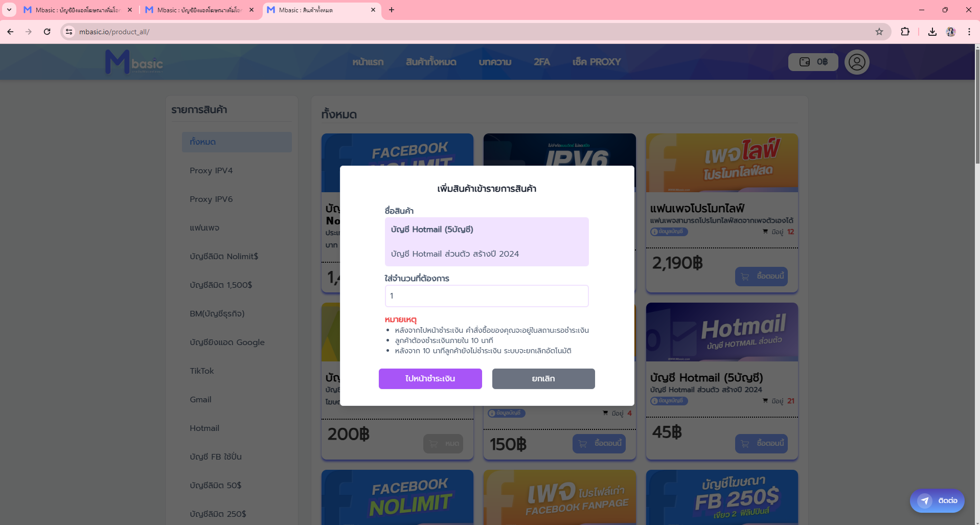Click ซื้อตอนนี้ on the 150฿ card
Image resolution: width=980 pixels, height=525 pixels.
tap(599, 444)
